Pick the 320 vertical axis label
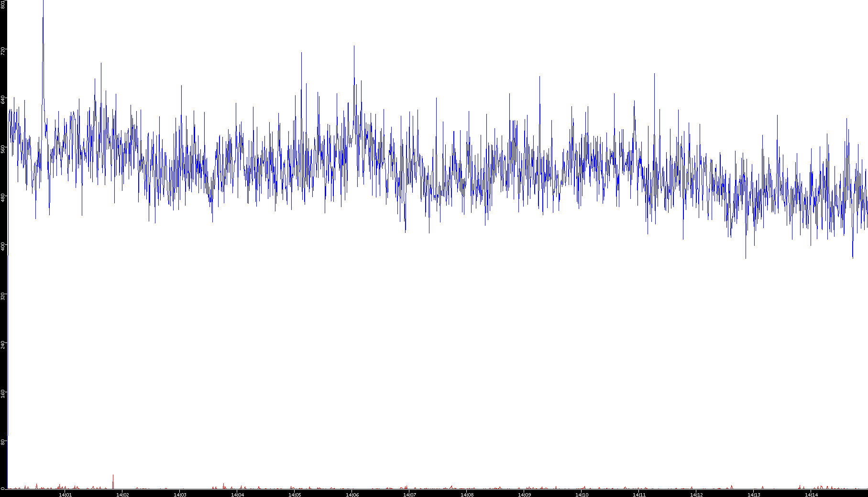 [x=3, y=296]
